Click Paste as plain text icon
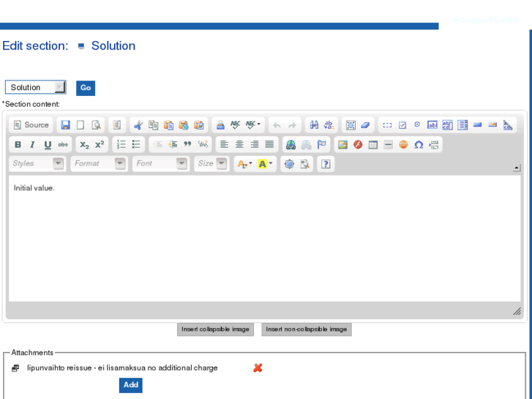Viewport: 532px width, 399px height. (184, 125)
